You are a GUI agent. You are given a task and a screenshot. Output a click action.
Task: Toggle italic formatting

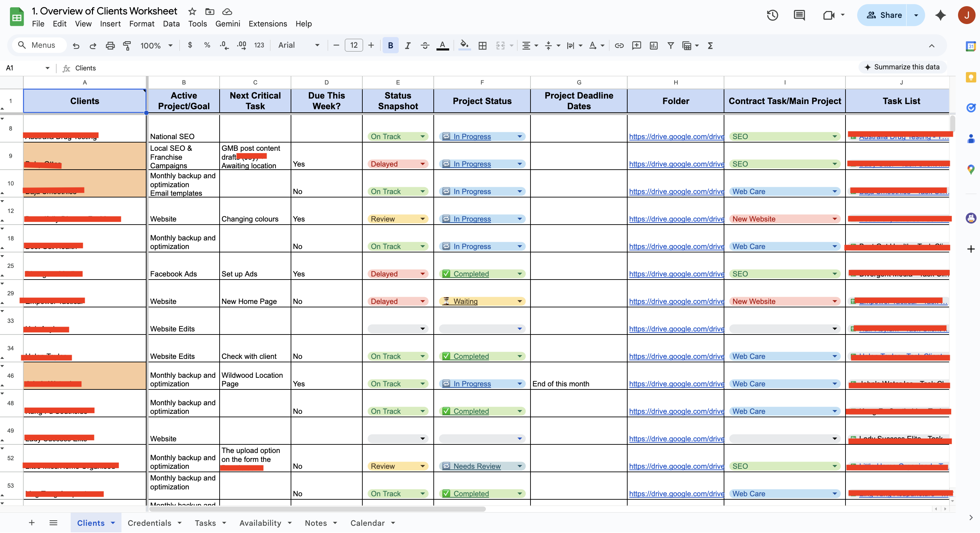click(407, 46)
